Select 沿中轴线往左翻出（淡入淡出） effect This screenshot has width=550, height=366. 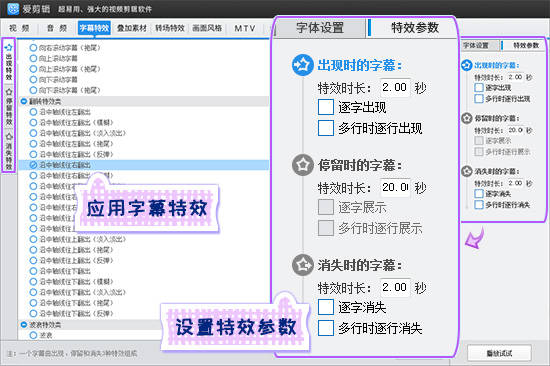point(78,133)
